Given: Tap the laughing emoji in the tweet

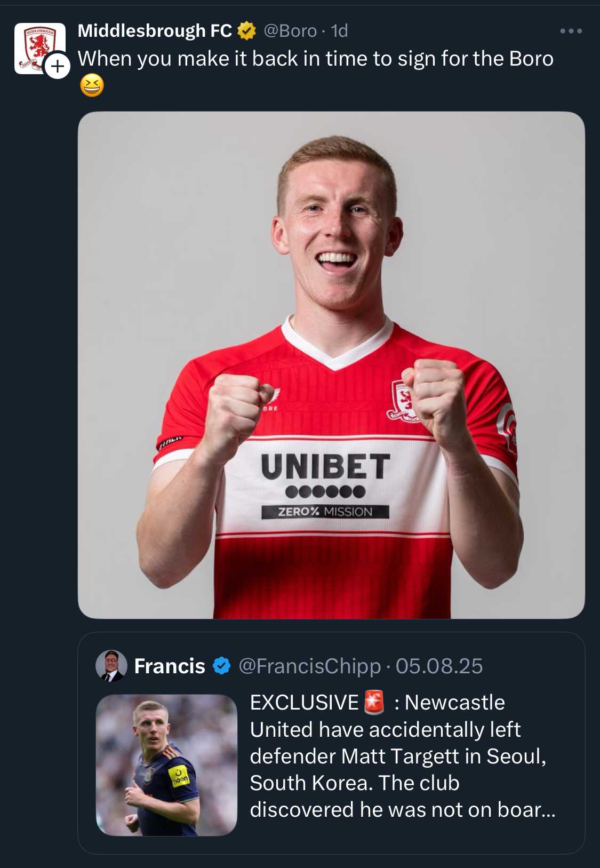Looking at the screenshot, I should point(92,86).
